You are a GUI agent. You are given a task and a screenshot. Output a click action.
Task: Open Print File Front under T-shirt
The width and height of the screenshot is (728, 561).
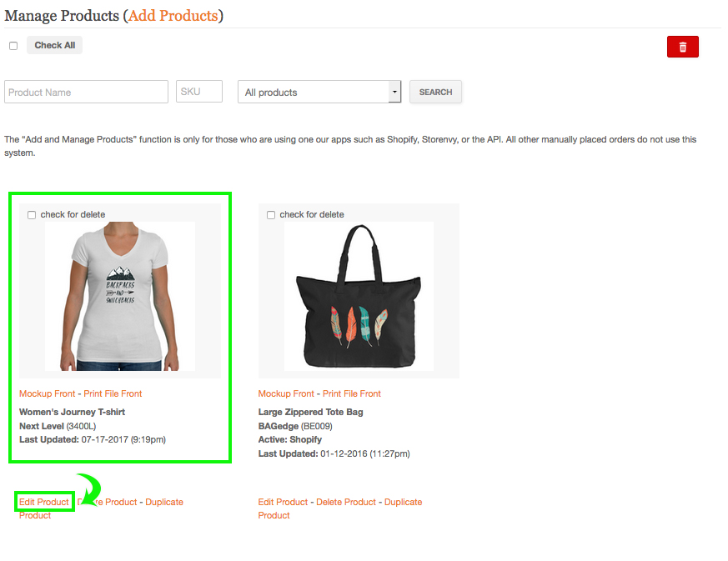(x=113, y=393)
